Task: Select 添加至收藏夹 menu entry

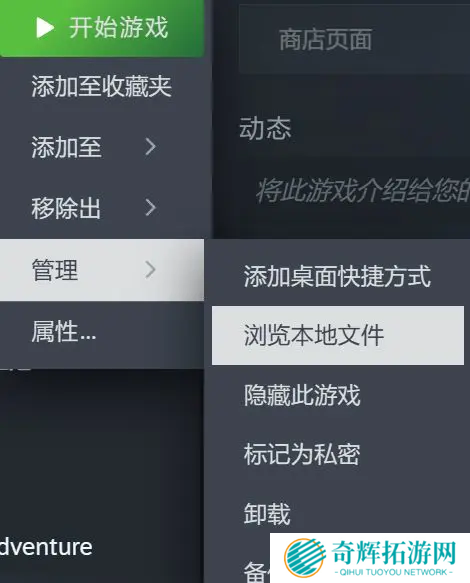Action: click(x=102, y=86)
